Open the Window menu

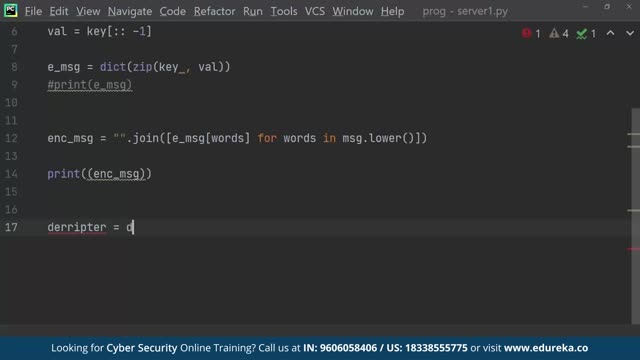pyautogui.click(x=352, y=11)
